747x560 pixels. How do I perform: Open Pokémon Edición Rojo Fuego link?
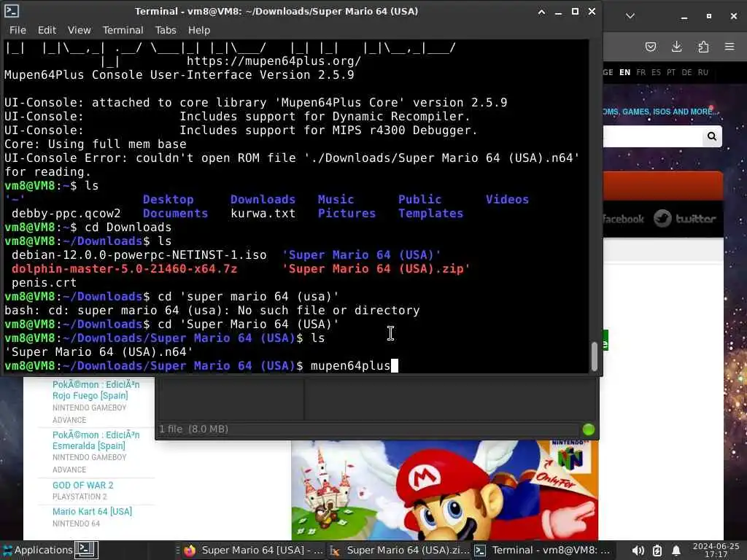pos(96,390)
